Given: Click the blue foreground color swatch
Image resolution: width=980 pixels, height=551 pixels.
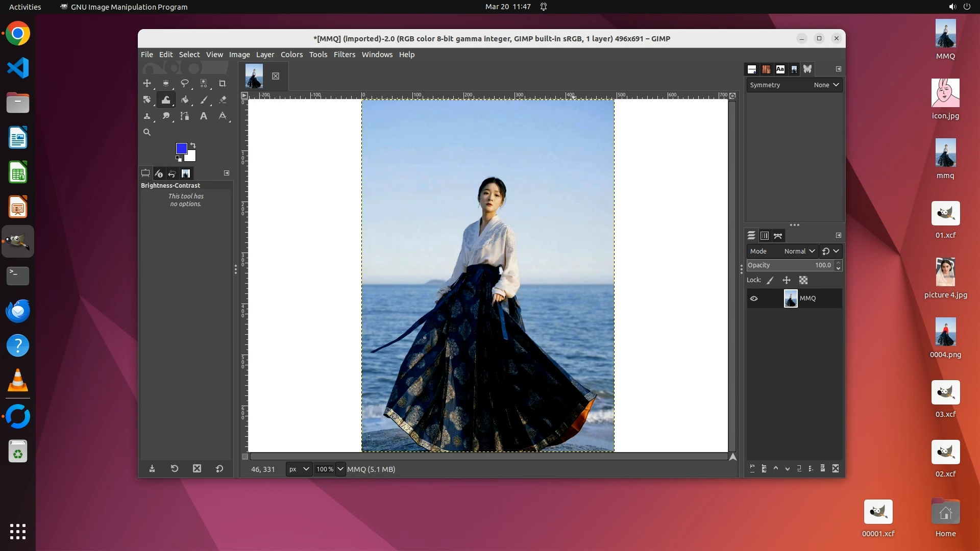Looking at the screenshot, I should 181,148.
